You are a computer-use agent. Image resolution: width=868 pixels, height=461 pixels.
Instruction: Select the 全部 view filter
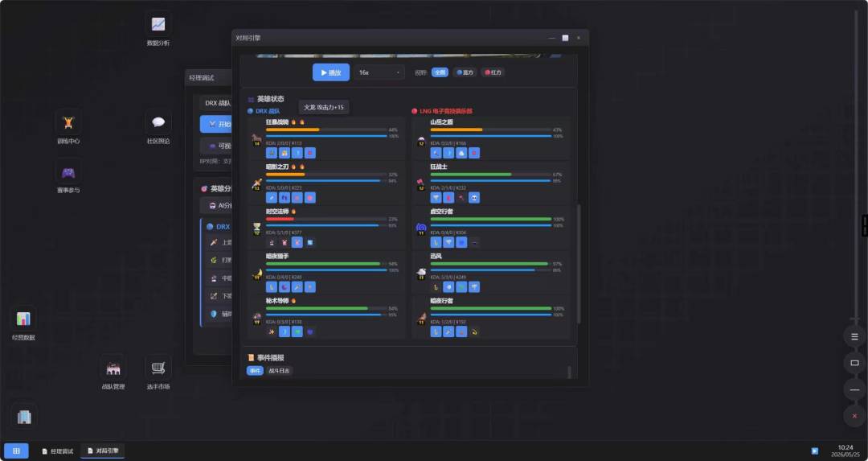[x=440, y=72]
